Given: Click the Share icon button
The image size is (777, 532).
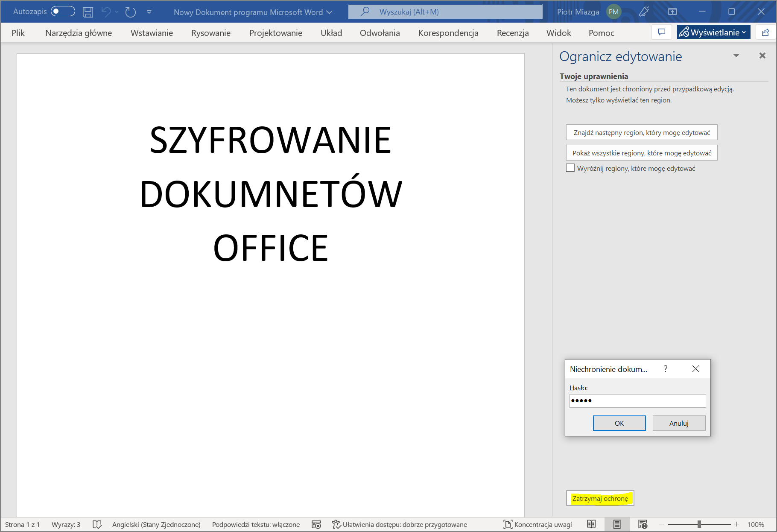Looking at the screenshot, I should (x=765, y=32).
